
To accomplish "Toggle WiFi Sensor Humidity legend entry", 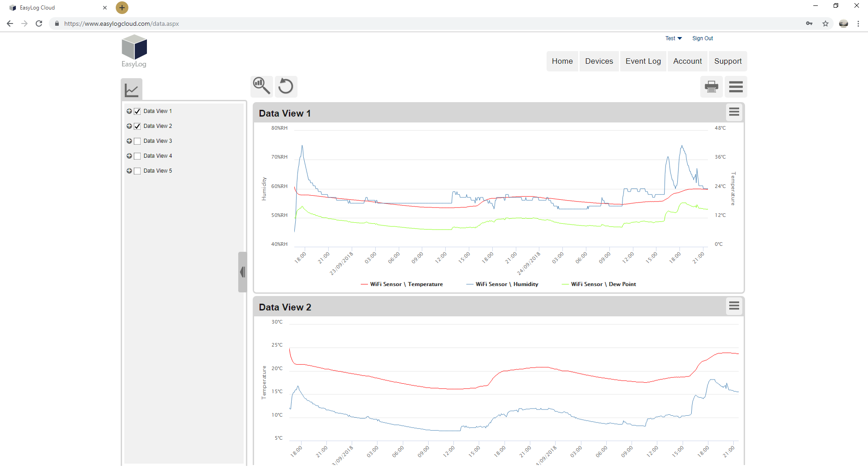I will click(502, 284).
